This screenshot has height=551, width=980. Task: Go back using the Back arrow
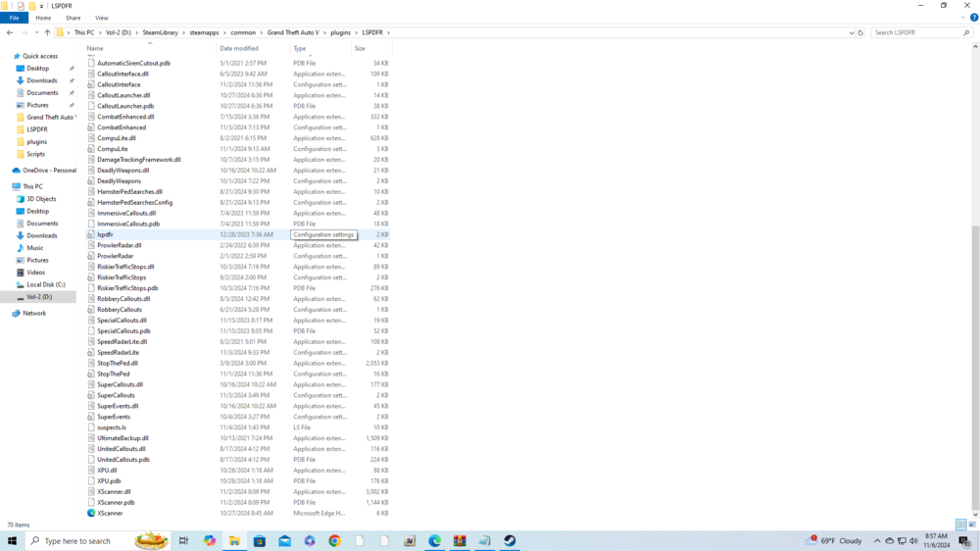[10, 32]
